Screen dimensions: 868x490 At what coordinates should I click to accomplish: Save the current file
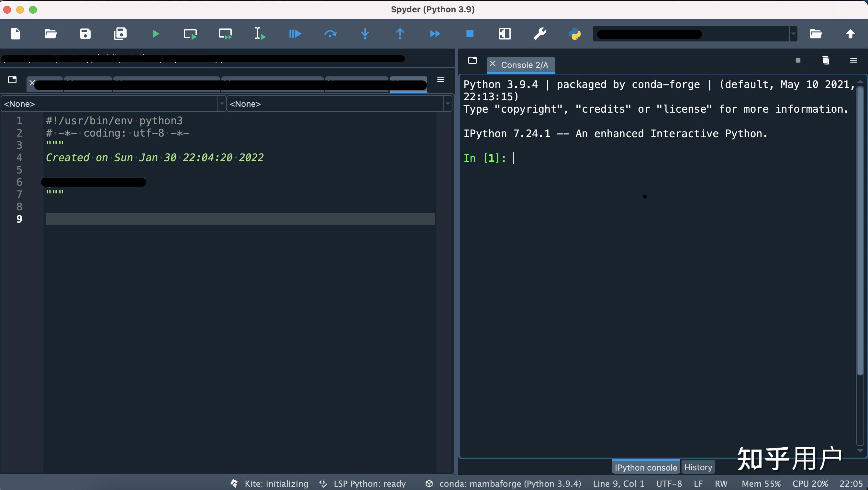pyautogui.click(x=85, y=34)
